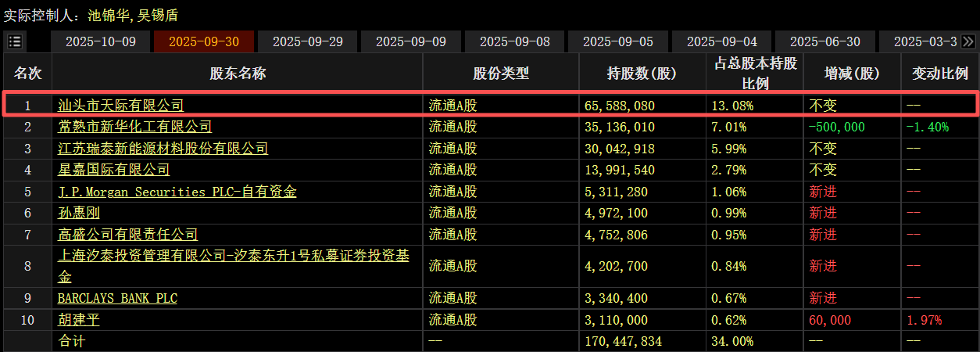Click the 名次 column header

[27, 73]
